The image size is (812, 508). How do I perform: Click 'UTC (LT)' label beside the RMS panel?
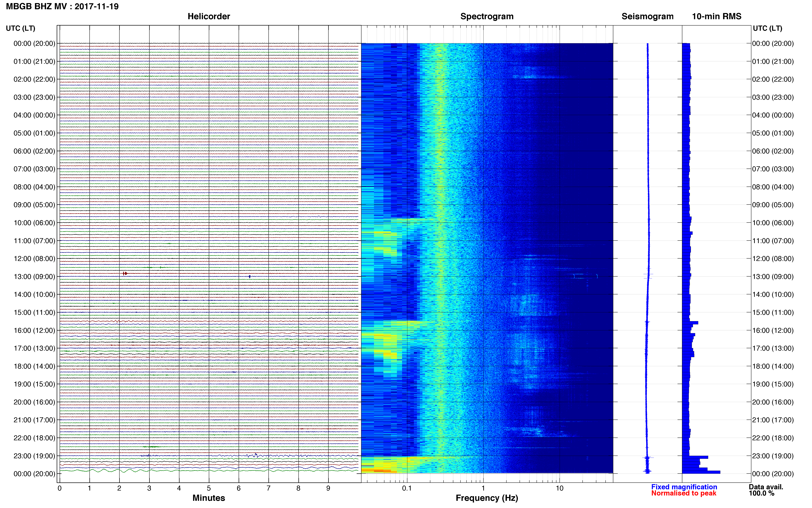point(767,28)
